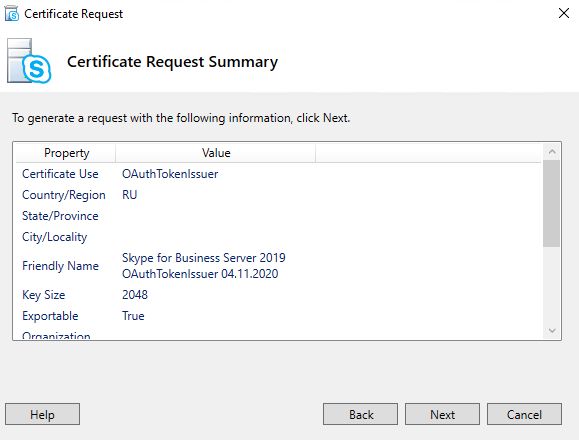The width and height of the screenshot is (579, 440).
Task: Click the title bar Skype server icon
Action: coord(12,14)
